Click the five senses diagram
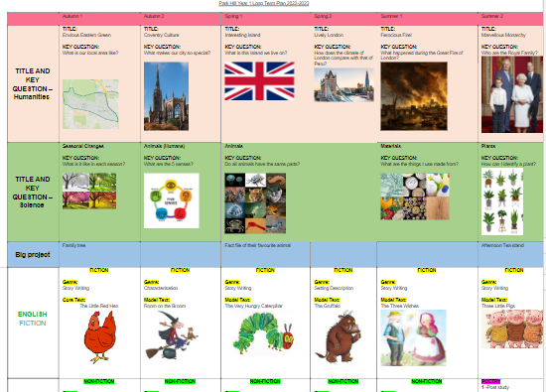This screenshot has height=392, width=546. [x=172, y=200]
